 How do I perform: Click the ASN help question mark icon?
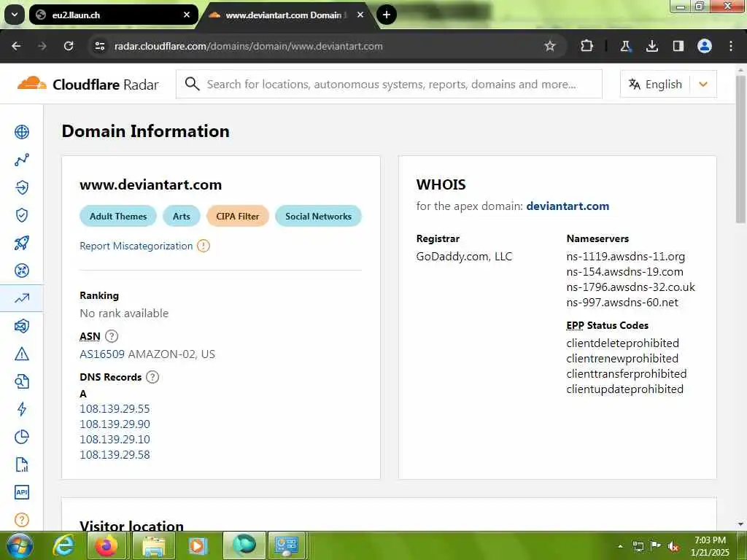pyautogui.click(x=112, y=336)
